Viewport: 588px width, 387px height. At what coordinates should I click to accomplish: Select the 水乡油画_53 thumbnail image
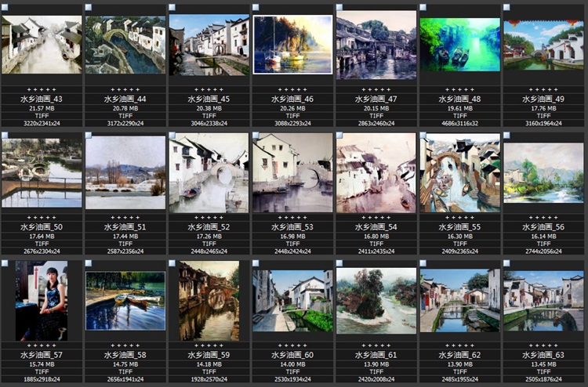[292, 172]
